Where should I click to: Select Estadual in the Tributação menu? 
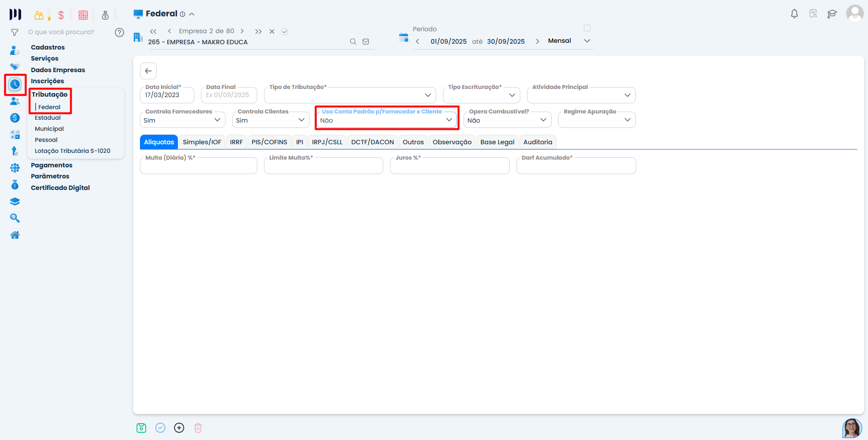point(48,118)
